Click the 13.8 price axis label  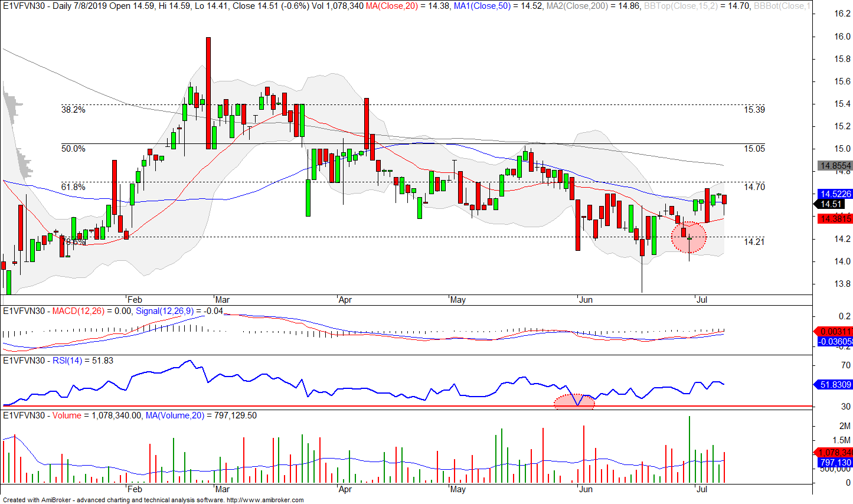(842, 284)
